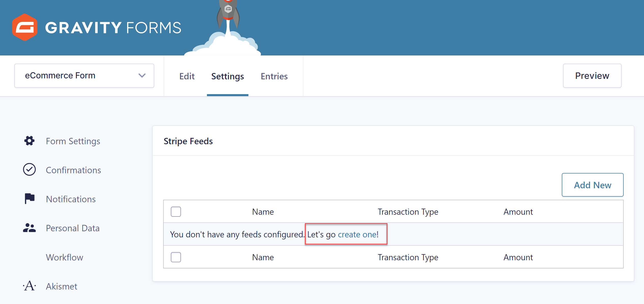Click the top Transaction Type column header
The height and width of the screenshot is (304, 644).
tap(408, 212)
